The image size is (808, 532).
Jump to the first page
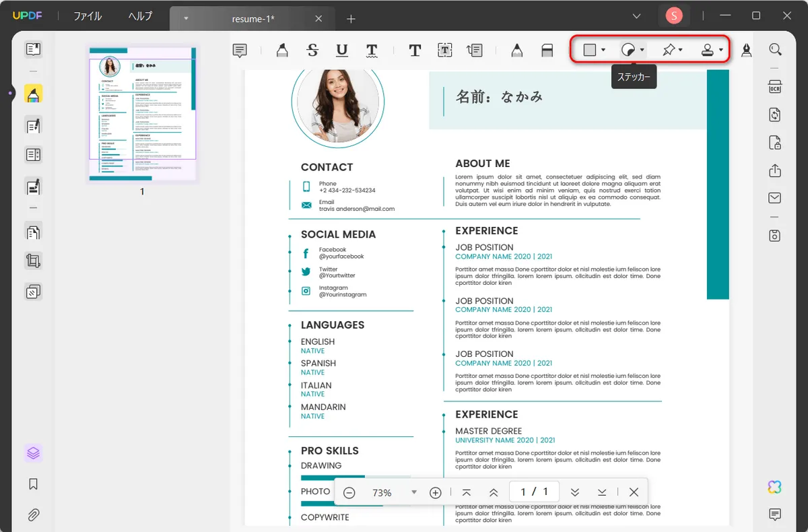tap(467, 492)
